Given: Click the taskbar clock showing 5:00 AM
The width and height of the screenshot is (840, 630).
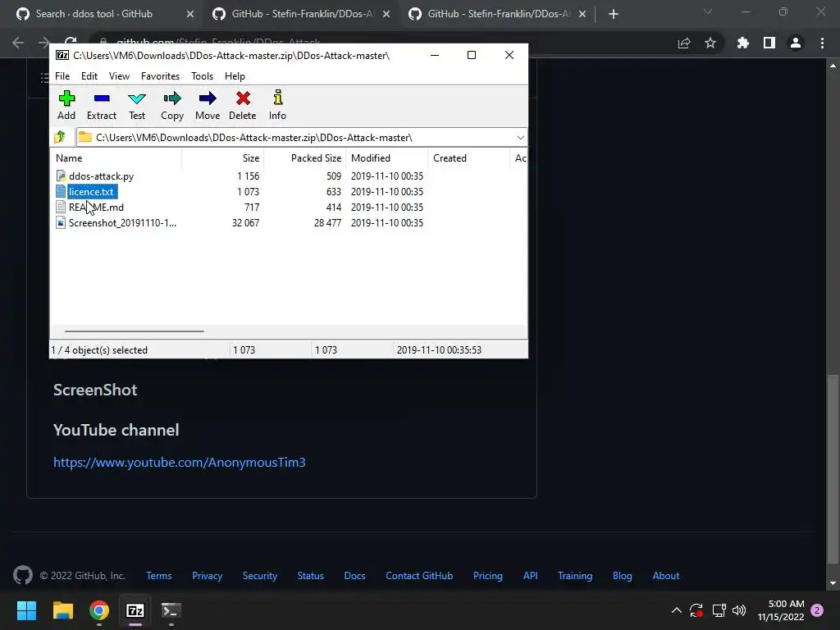Looking at the screenshot, I should coord(781,610).
